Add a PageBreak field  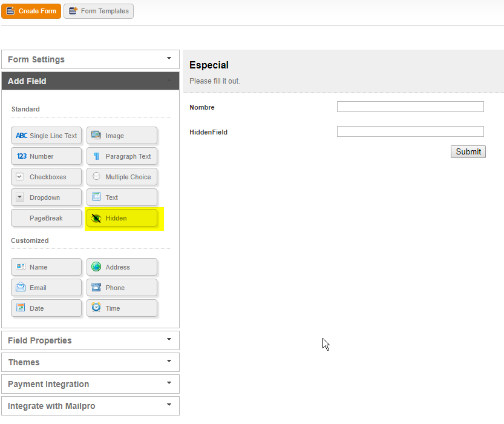[46, 218]
